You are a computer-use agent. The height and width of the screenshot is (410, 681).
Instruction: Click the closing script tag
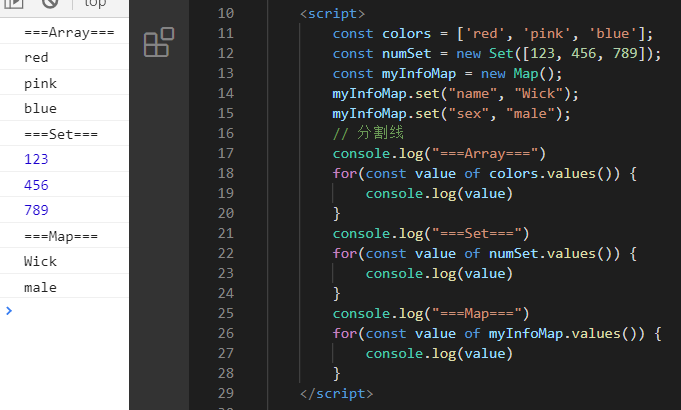(337, 393)
